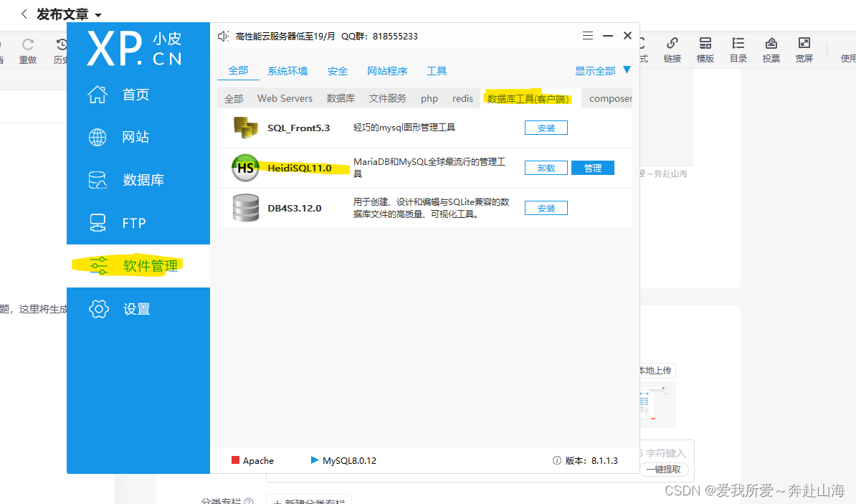Viewport: 856px width, 504px height.
Task: Click the MySQL8.0.12 service label
Action: 349,460
